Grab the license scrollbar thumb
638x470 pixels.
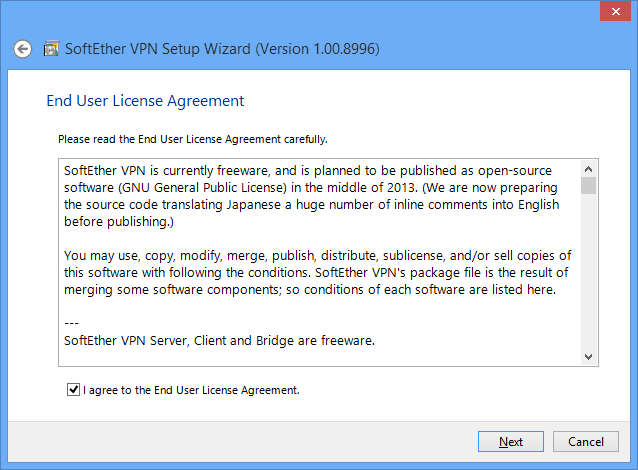click(x=588, y=186)
